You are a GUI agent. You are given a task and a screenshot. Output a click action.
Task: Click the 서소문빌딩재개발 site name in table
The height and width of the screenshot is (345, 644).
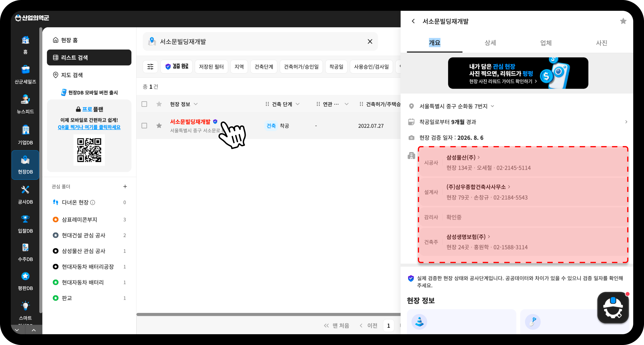click(190, 122)
